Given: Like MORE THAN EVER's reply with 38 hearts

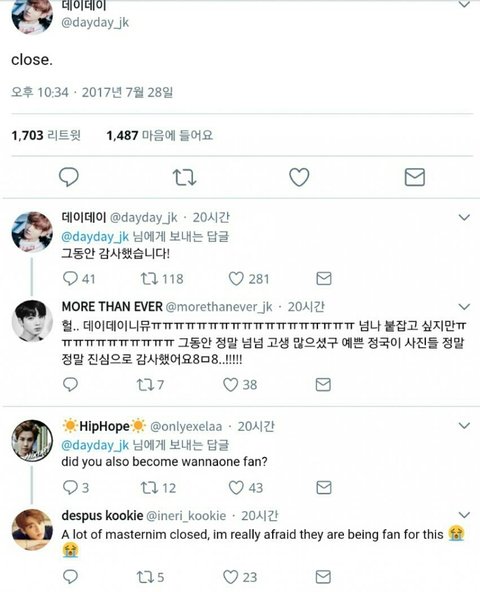Looking at the screenshot, I should click(x=230, y=384).
